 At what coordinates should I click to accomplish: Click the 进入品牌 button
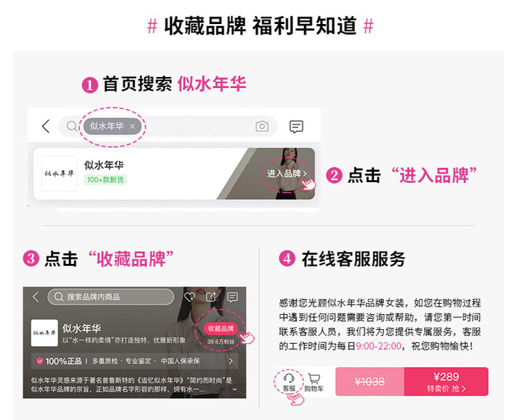tap(286, 173)
